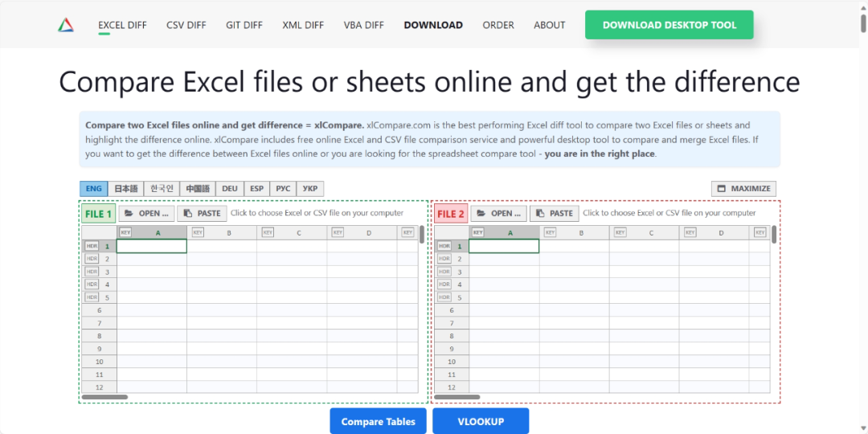The image size is (868, 434).
Task: Click FILE 2 grid select-all corner
Action: 452,232
